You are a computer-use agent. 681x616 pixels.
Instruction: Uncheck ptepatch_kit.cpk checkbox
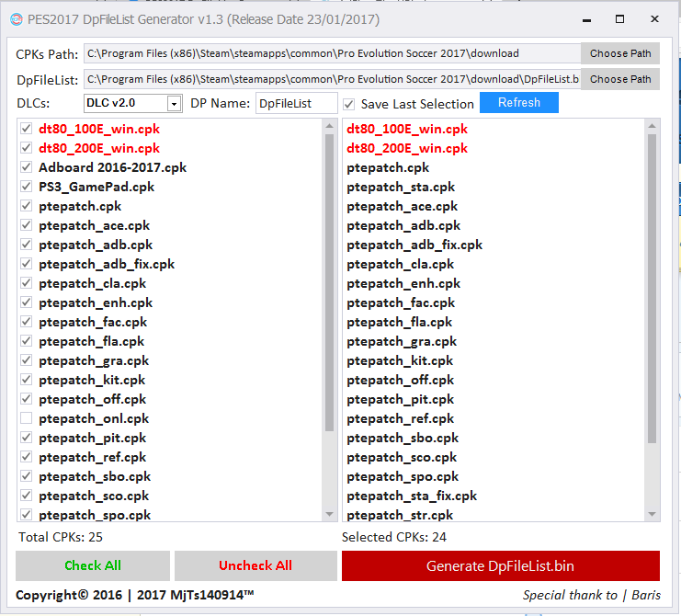tap(26, 380)
